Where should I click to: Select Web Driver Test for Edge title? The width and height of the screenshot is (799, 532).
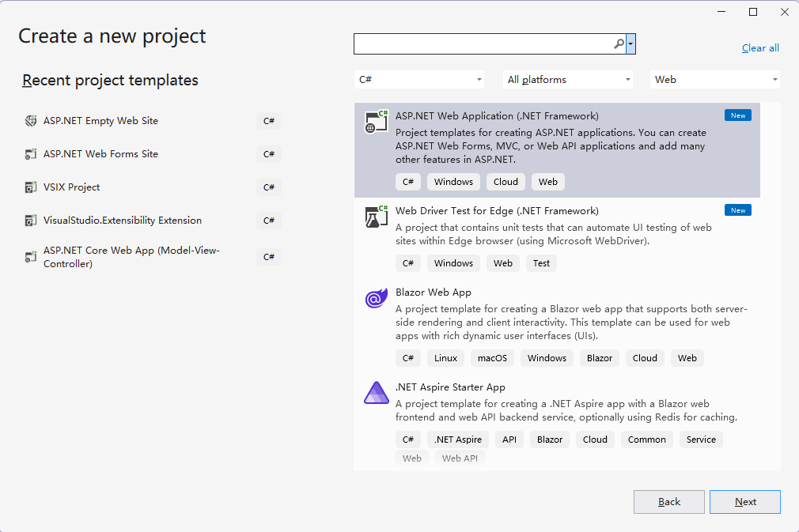[x=497, y=211]
